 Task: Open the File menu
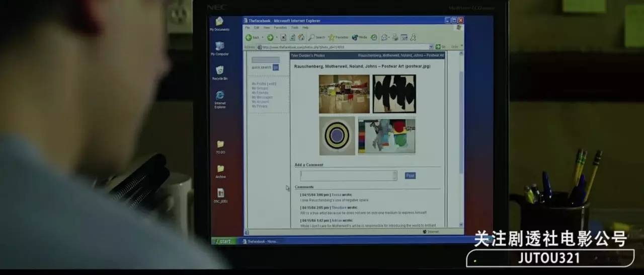click(x=247, y=28)
